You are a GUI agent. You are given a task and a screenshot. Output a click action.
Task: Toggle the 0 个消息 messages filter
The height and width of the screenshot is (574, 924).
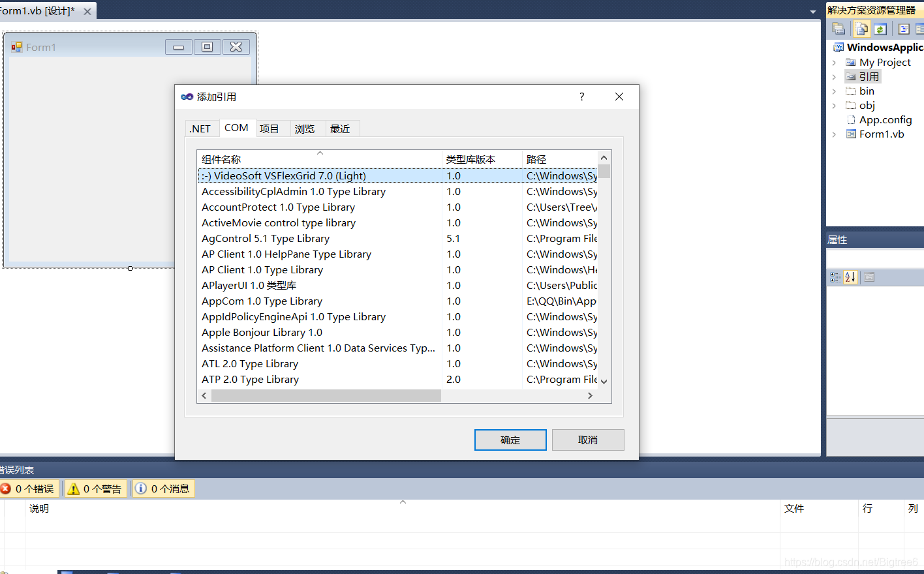(x=163, y=489)
